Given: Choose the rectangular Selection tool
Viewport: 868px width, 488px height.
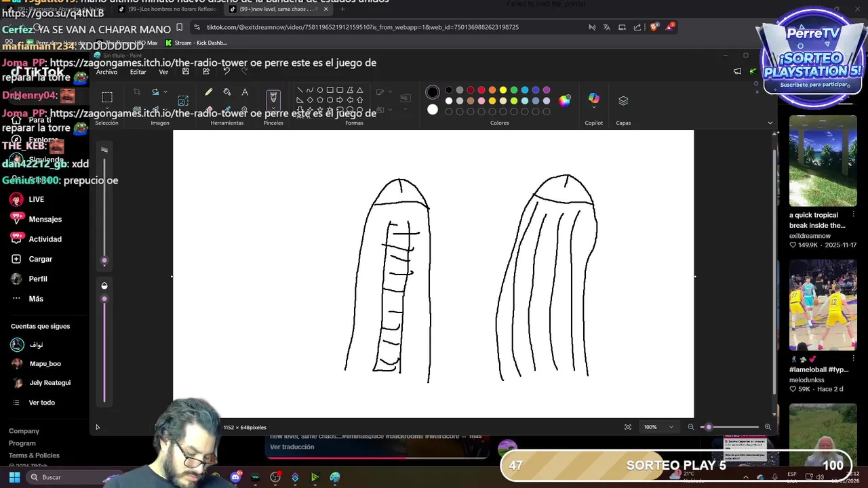Looking at the screenshot, I should coord(107,97).
